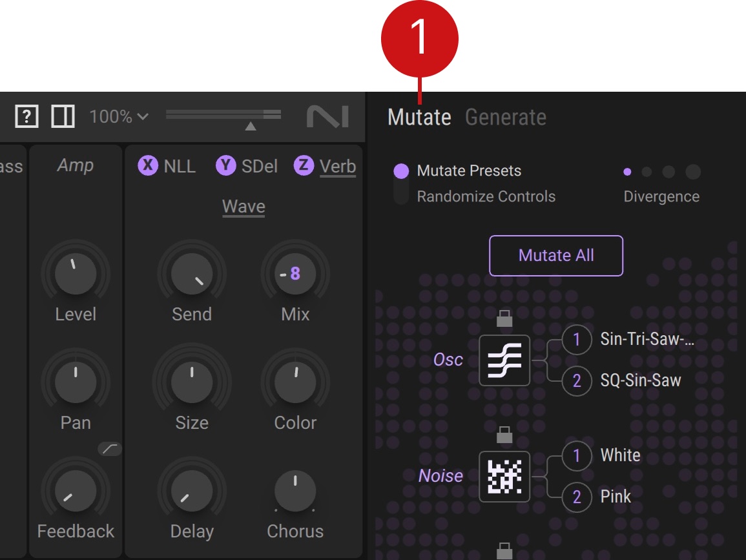Select Mutate Presets label
Image resolution: width=746 pixels, height=560 pixels.
pyautogui.click(x=469, y=171)
